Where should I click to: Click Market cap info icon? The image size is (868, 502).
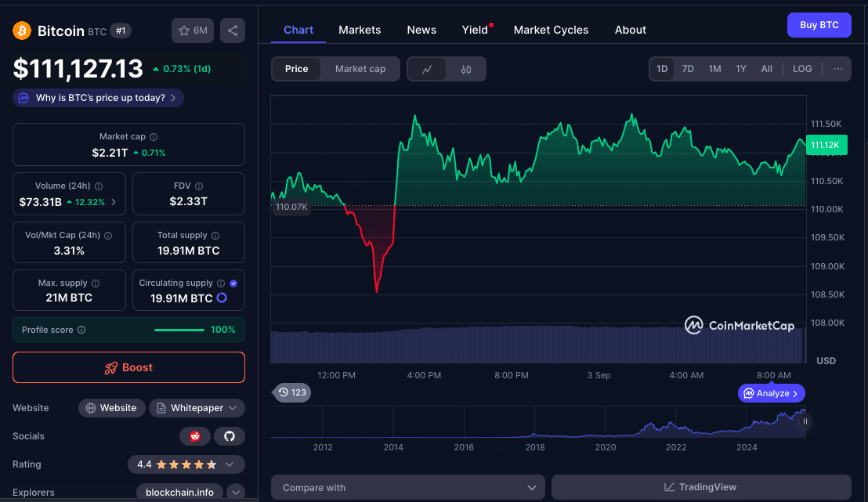click(x=154, y=137)
